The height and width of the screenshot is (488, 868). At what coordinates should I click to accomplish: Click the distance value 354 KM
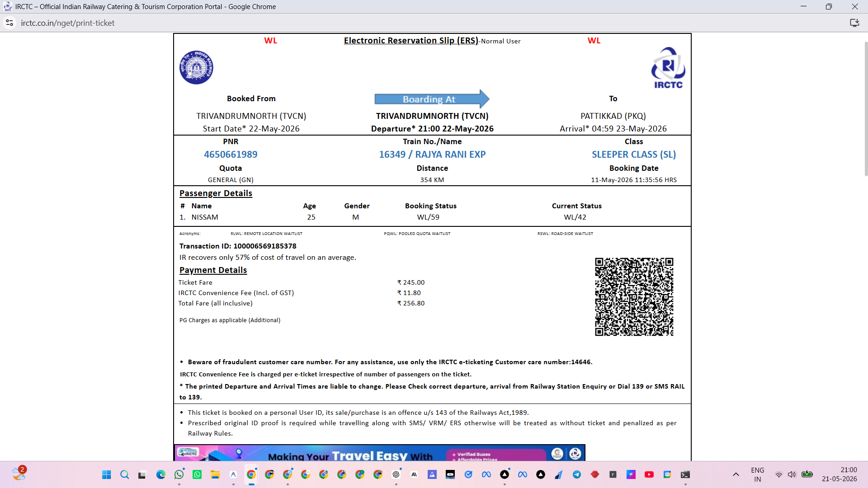pyautogui.click(x=432, y=180)
